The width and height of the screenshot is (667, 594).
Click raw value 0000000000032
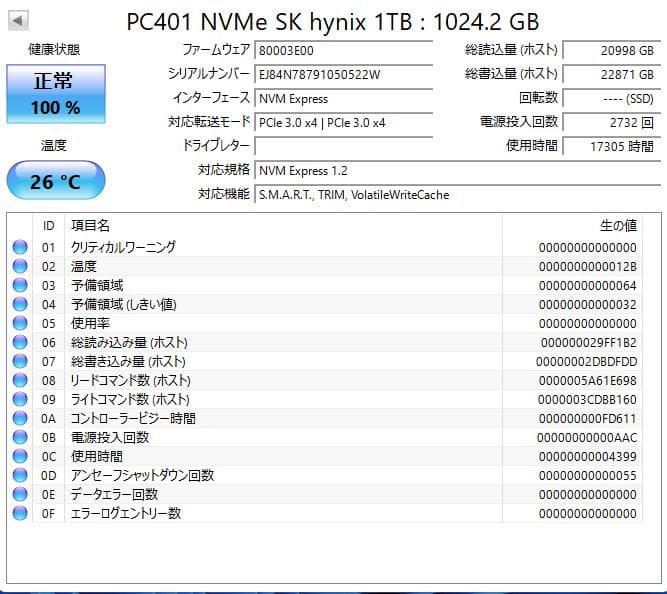click(587, 305)
